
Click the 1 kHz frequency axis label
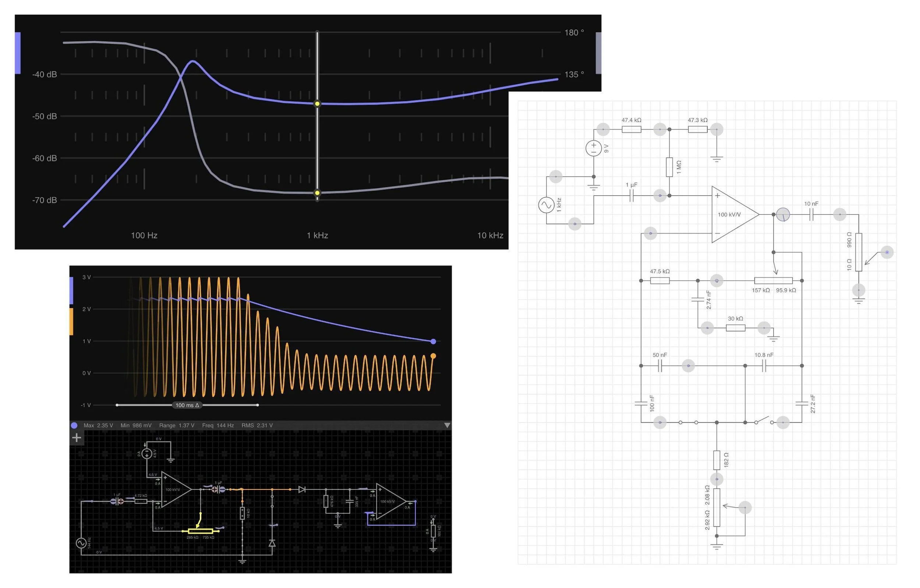click(x=317, y=235)
